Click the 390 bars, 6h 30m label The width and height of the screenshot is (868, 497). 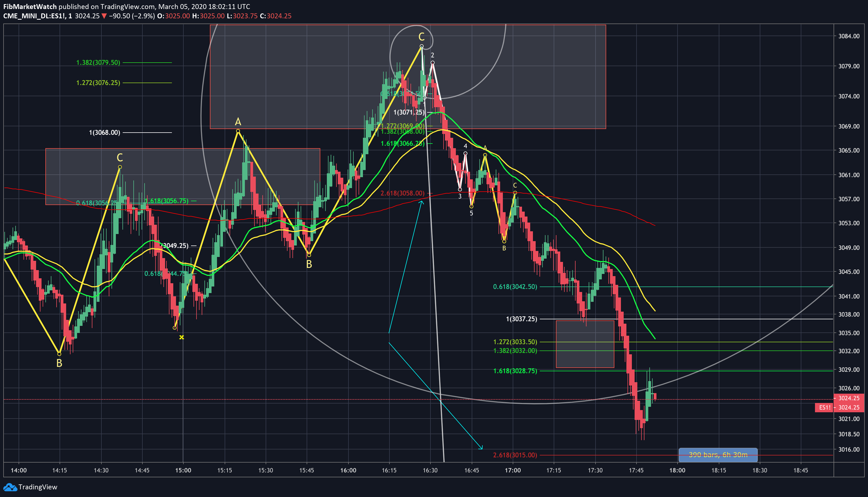point(718,455)
